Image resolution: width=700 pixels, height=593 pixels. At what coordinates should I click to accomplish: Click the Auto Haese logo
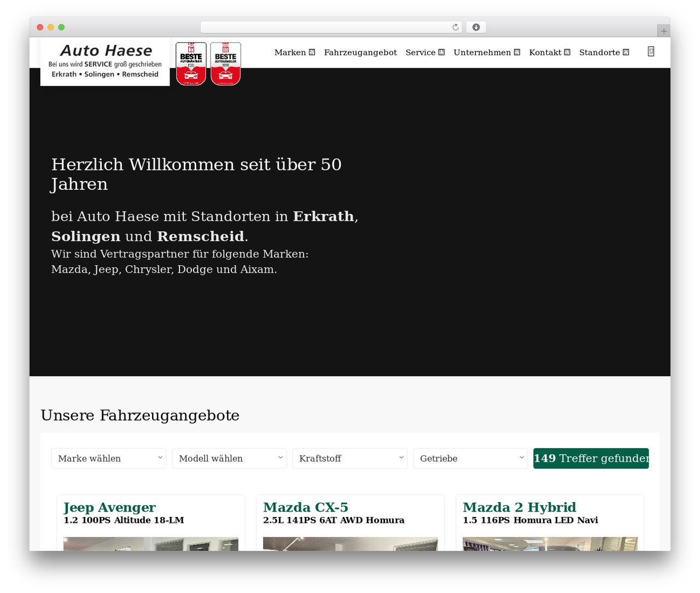[105, 62]
